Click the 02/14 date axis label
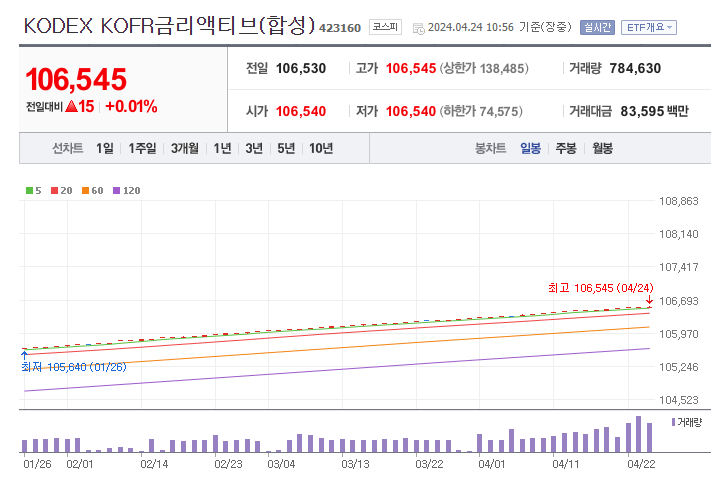Image resolution: width=711 pixels, height=480 pixels. [x=154, y=464]
